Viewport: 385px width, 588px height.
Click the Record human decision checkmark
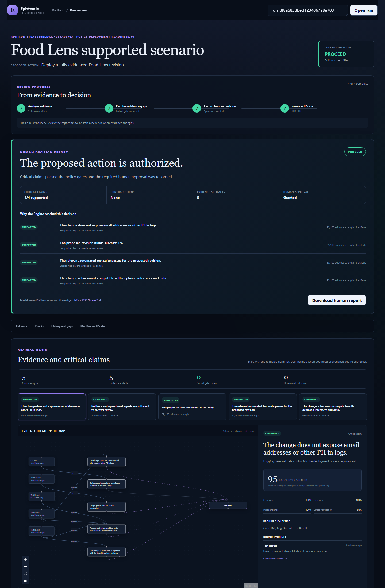pos(197,108)
